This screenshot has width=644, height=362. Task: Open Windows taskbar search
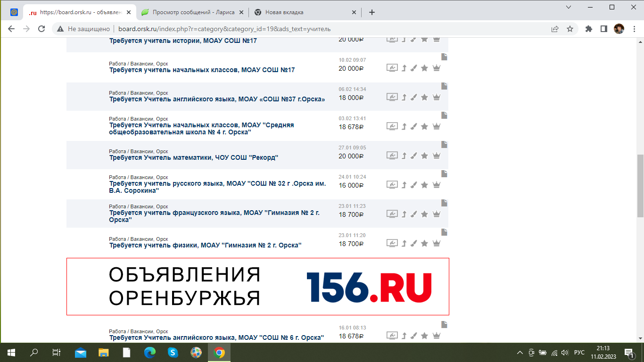coord(34,353)
